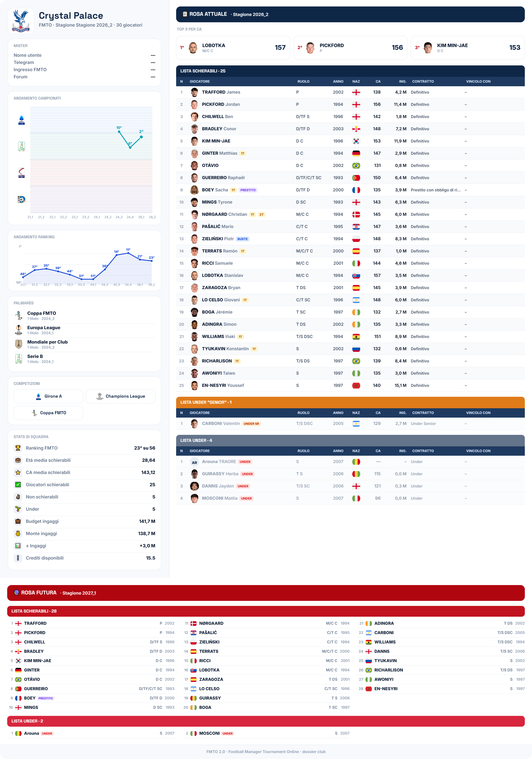Click DANNS in Rosa Futura list
This screenshot has width=532, height=759.
coord(382,651)
